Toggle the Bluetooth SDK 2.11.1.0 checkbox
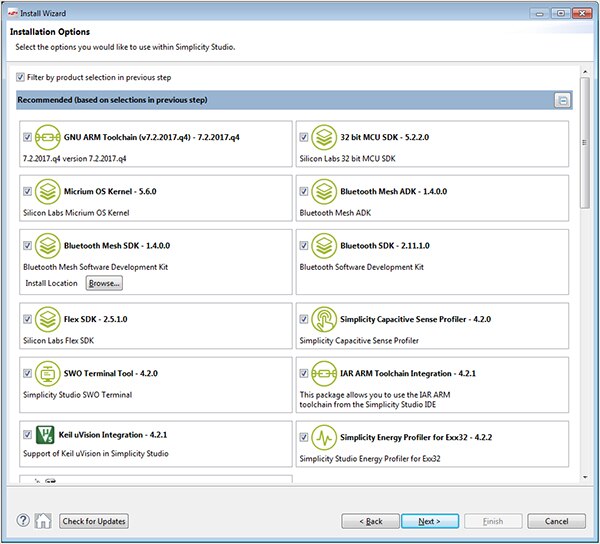The image size is (600, 544). (303, 246)
